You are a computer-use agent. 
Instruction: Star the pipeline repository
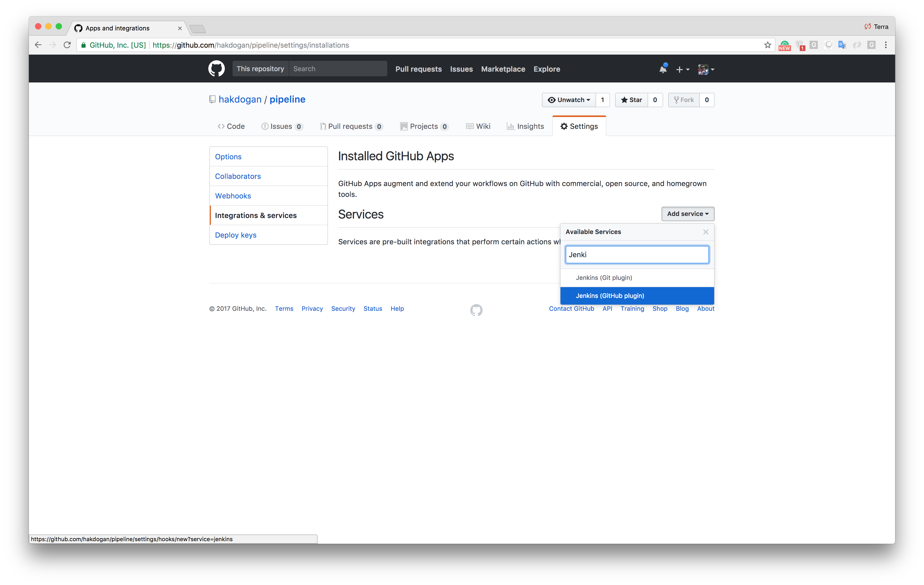point(631,100)
